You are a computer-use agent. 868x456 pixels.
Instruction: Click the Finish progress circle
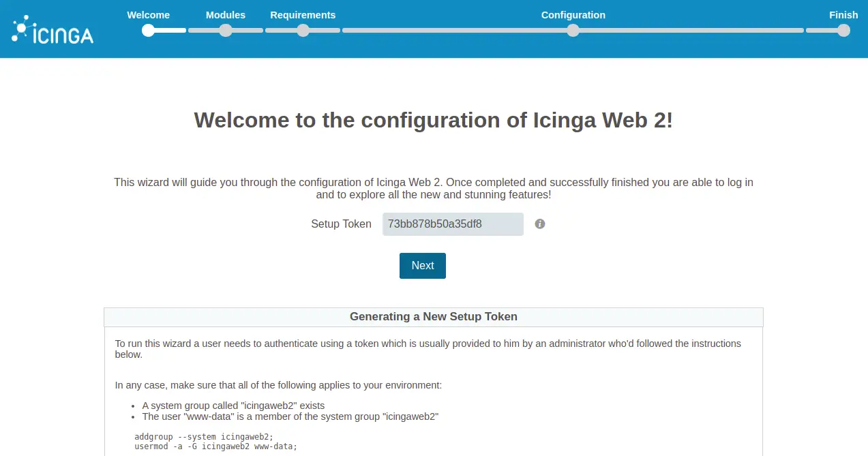click(843, 30)
